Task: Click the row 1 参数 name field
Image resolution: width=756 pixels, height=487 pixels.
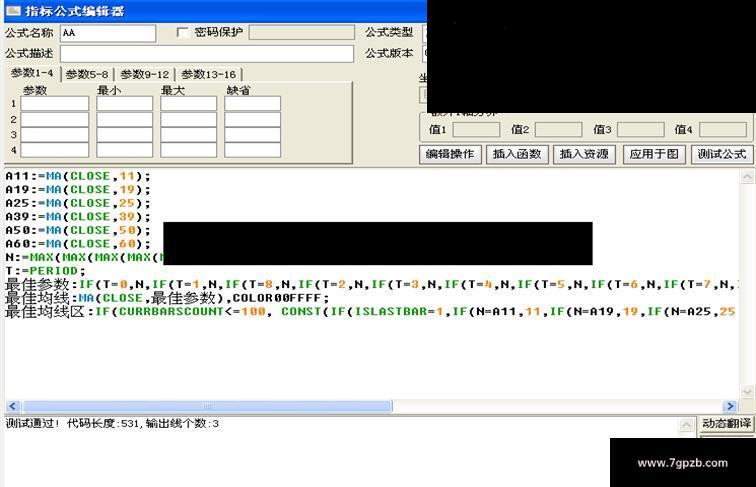Action: click(x=54, y=104)
